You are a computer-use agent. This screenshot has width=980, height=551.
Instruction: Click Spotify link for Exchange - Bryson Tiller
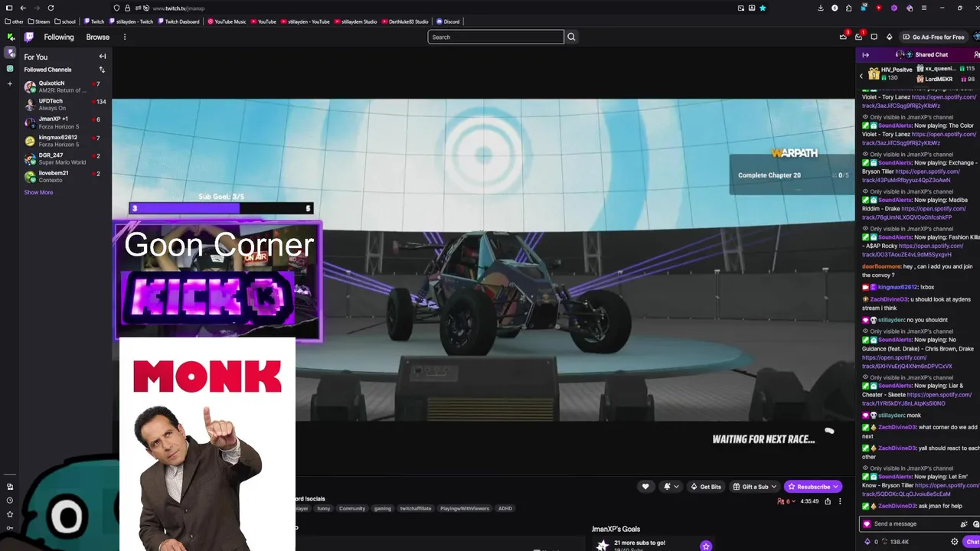[x=911, y=176]
